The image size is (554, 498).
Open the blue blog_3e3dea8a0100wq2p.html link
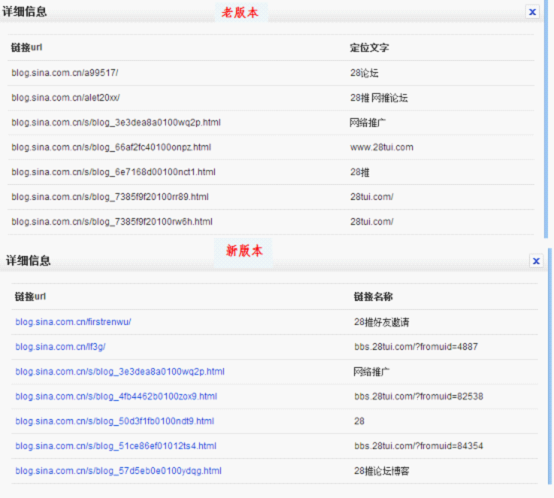pos(120,372)
